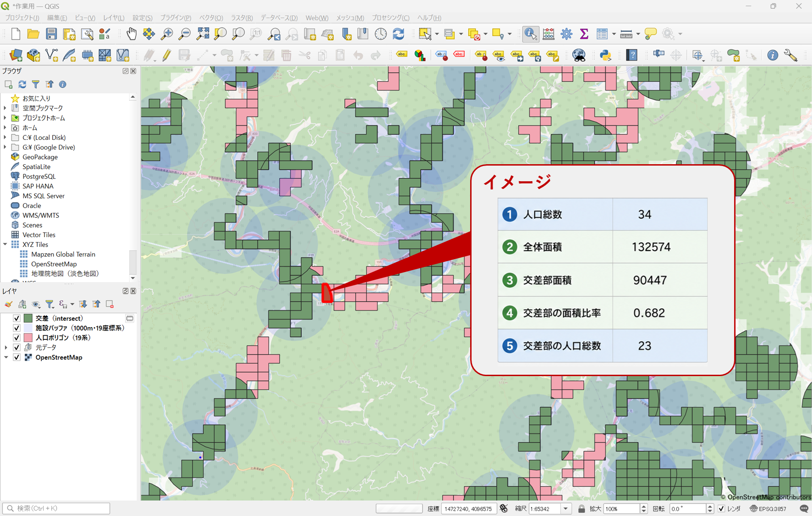
Task: Click the green 交差 layer color swatch
Action: tap(28, 318)
